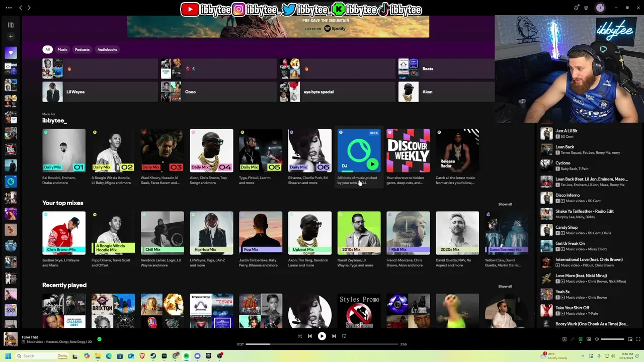Open the Chill Mix cover
644x362 pixels.
162,233
